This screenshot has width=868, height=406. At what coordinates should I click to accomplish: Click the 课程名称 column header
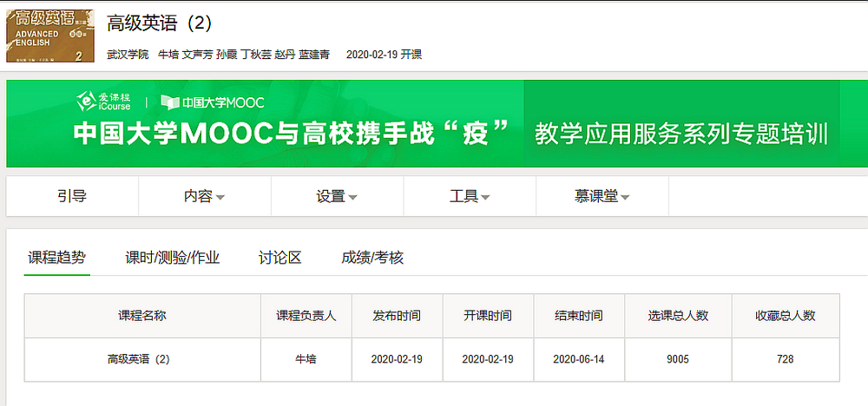(x=142, y=316)
